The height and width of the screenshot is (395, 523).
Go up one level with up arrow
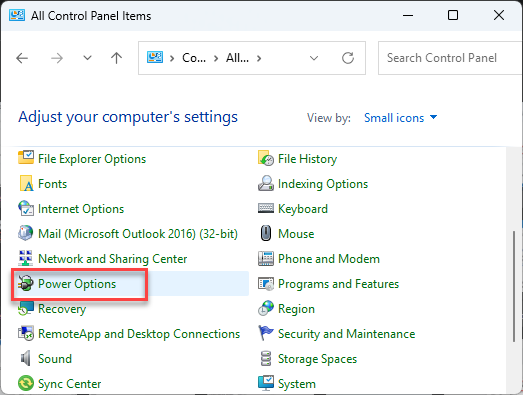[116, 58]
